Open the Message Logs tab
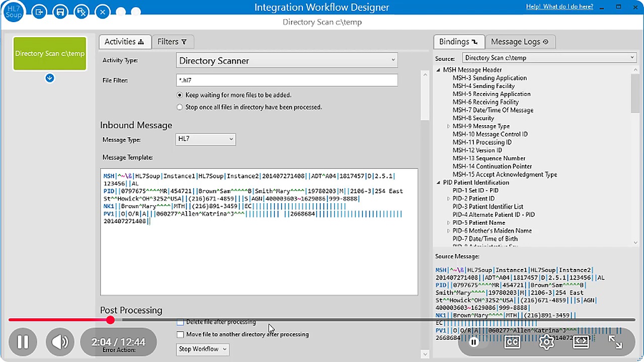Screen dimensions: 644x362 click(x=520, y=42)
